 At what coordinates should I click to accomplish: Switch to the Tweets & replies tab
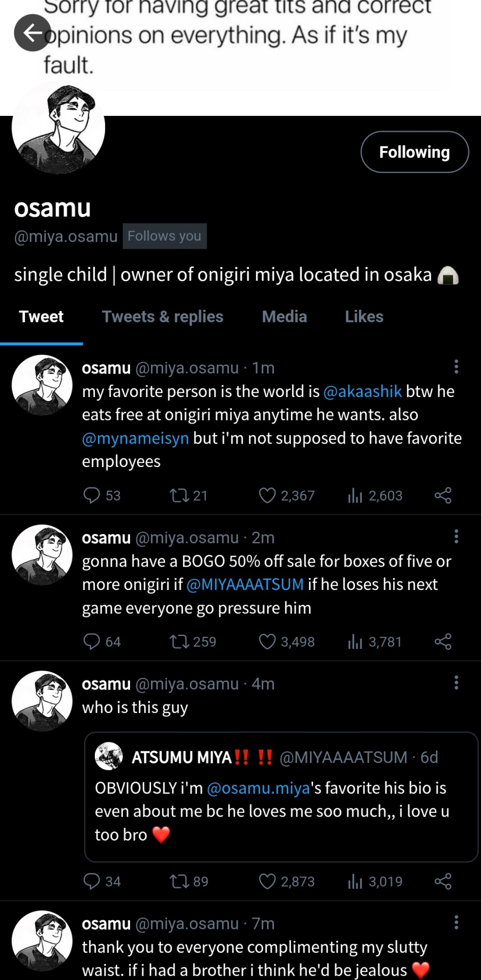pos(163,316)
